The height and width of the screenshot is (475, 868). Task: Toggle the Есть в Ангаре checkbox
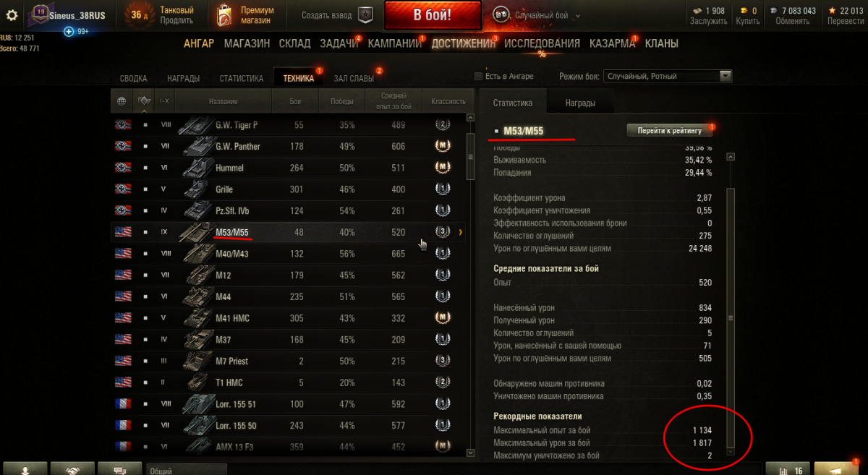(478, 77)
